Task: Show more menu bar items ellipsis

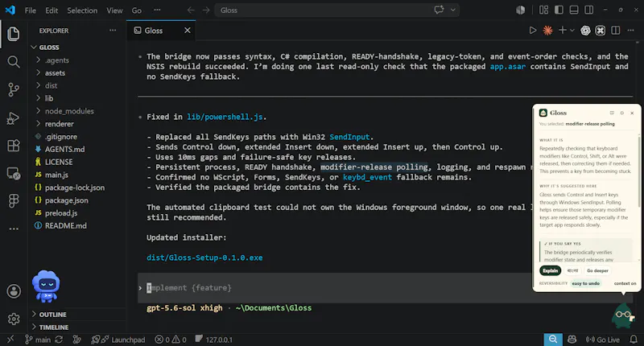Action: tap(157, 10)
